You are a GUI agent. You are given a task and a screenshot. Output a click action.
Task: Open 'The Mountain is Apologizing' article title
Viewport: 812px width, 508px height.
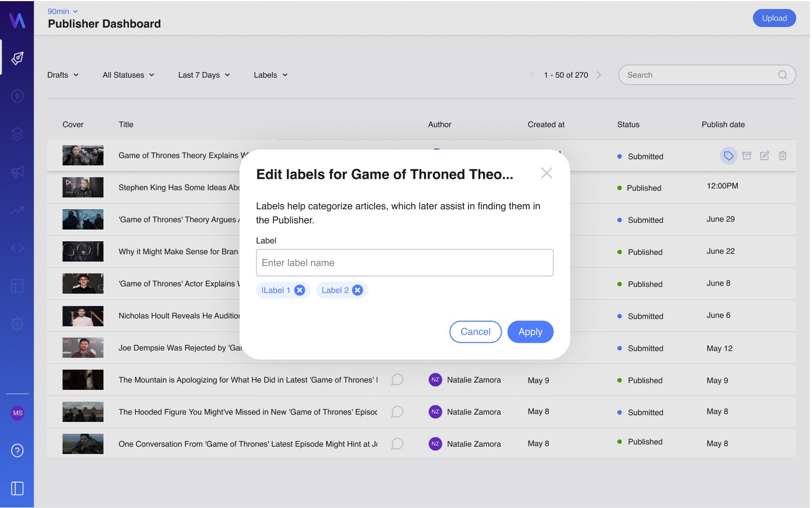pyautogui.click(x=248, y=380)
